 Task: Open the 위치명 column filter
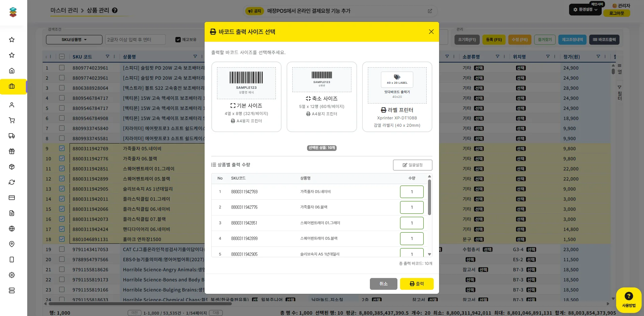pos(548,56)
